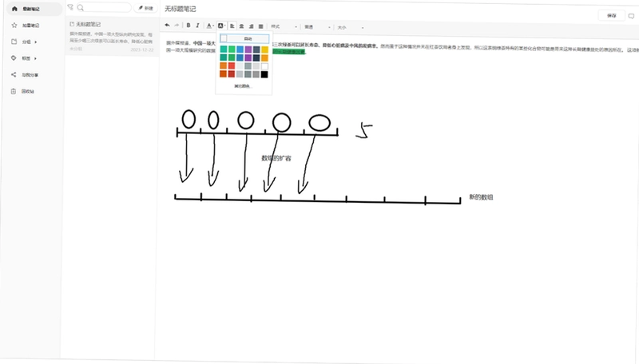
Task: Open the more colors link in the palette
Action: pyautogui.click(x=243, y=86)
